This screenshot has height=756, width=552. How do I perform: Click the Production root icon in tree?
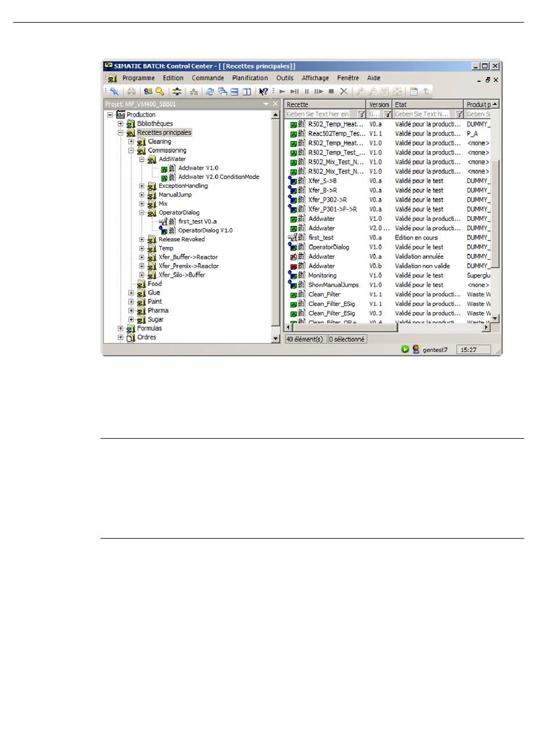(121, 114)
